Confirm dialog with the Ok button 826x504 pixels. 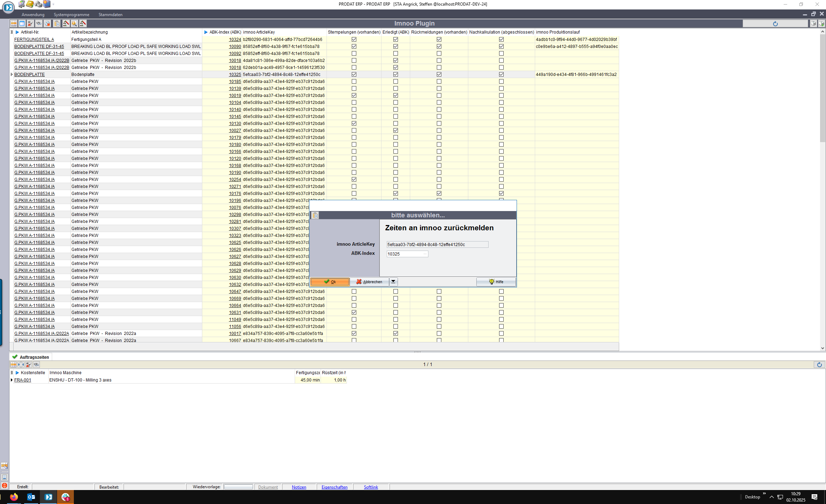click(x=330, y=282)
